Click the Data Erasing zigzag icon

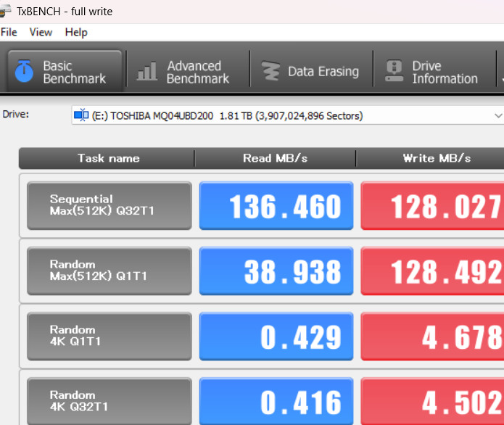tap(270, 71)
